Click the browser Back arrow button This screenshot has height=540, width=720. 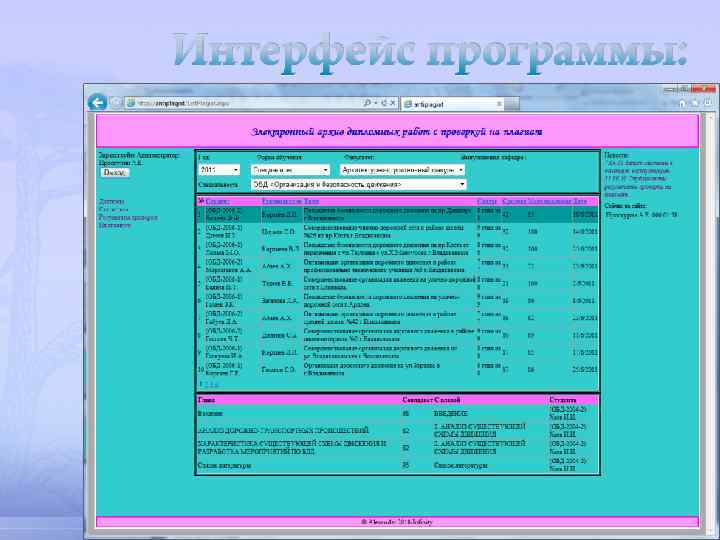97,102
